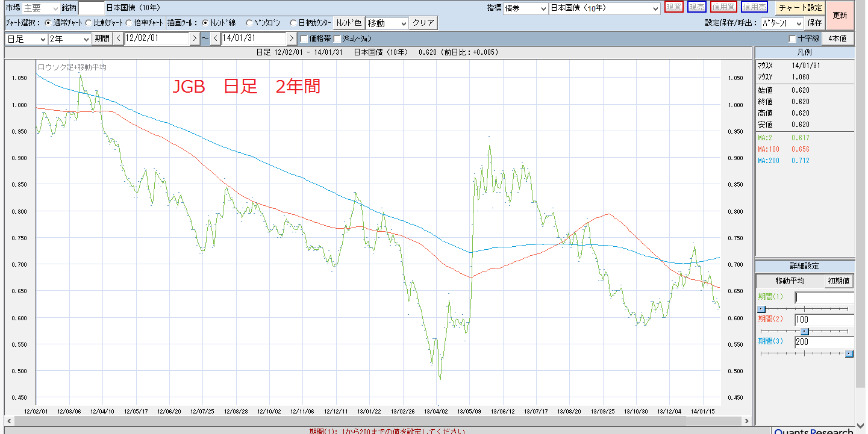868x434 pixels.
Task: Click the 期間(2) slider handle
Action: pos(804,331)
